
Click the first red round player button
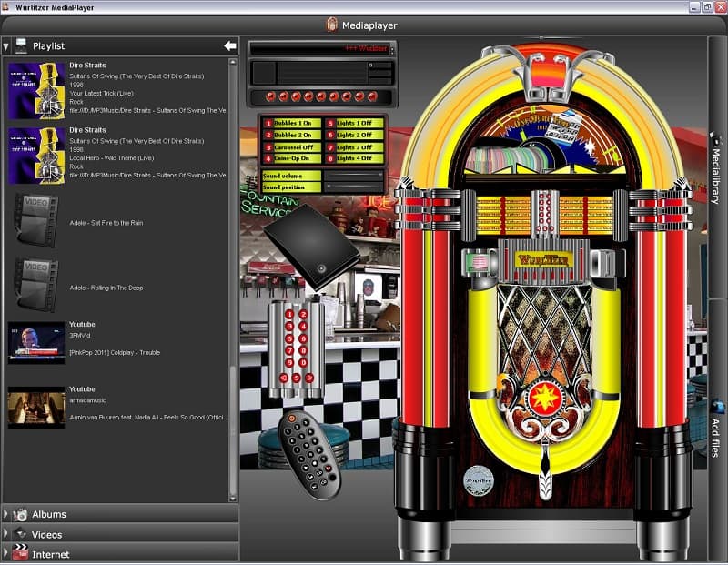pyautogui.click(x=270, y=96)
